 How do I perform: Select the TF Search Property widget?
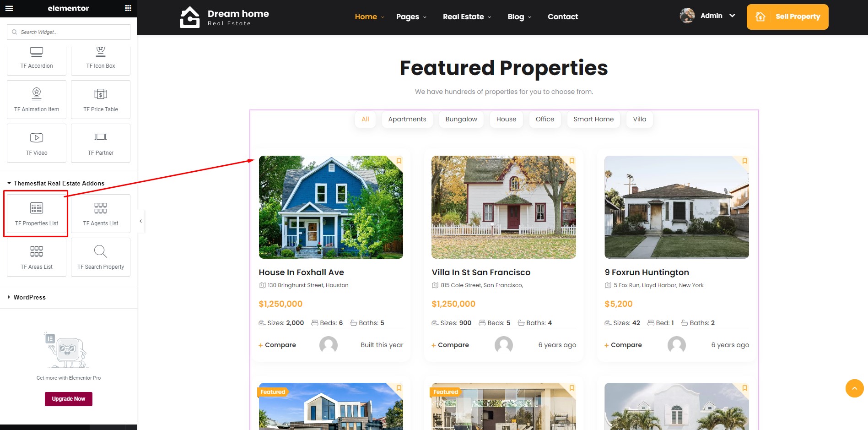click(101, 257)
